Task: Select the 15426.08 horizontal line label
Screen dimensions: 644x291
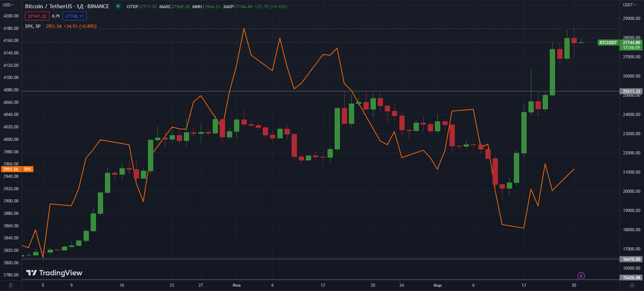Action: 632,278
